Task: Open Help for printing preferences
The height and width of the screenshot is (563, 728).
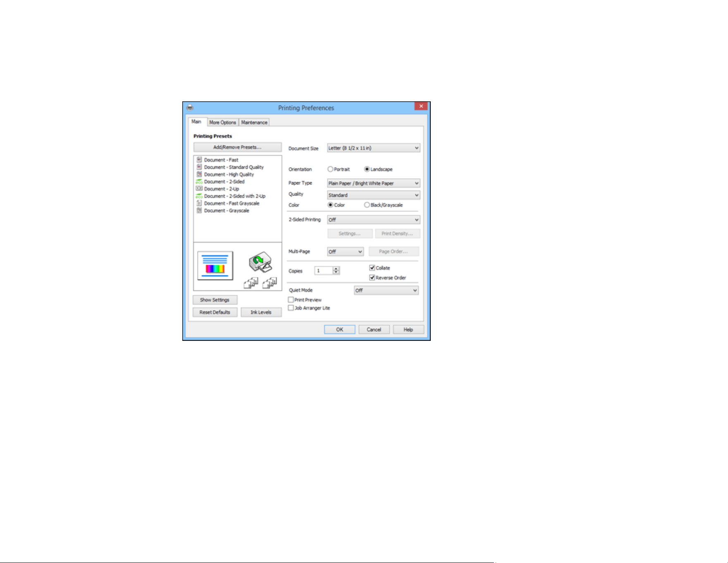Action: 408,330
